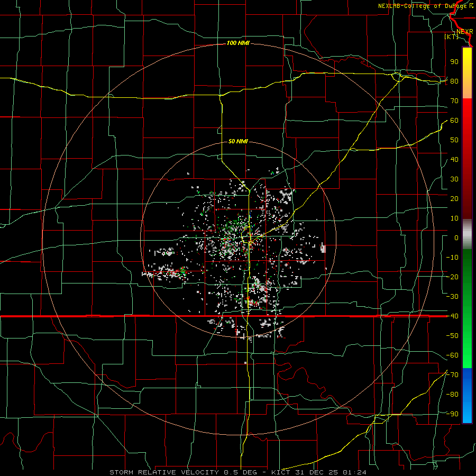Image resolution: width=476 pixels, height=476 pixels.
Task: Click the -30 scale value
Action: 452,297
